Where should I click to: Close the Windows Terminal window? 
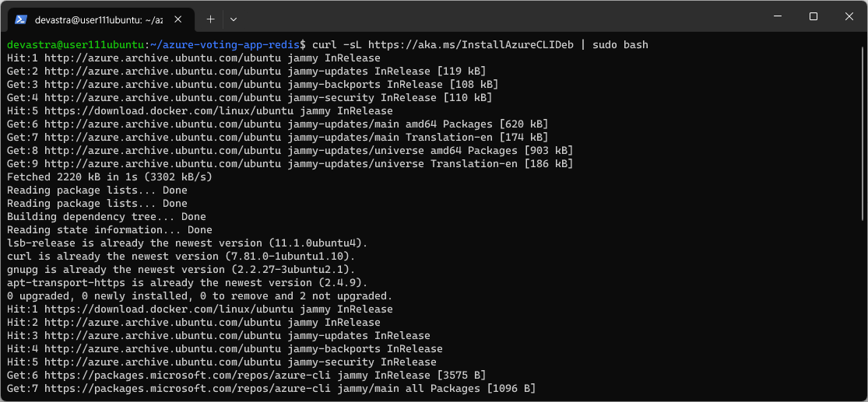click(849, 16)
